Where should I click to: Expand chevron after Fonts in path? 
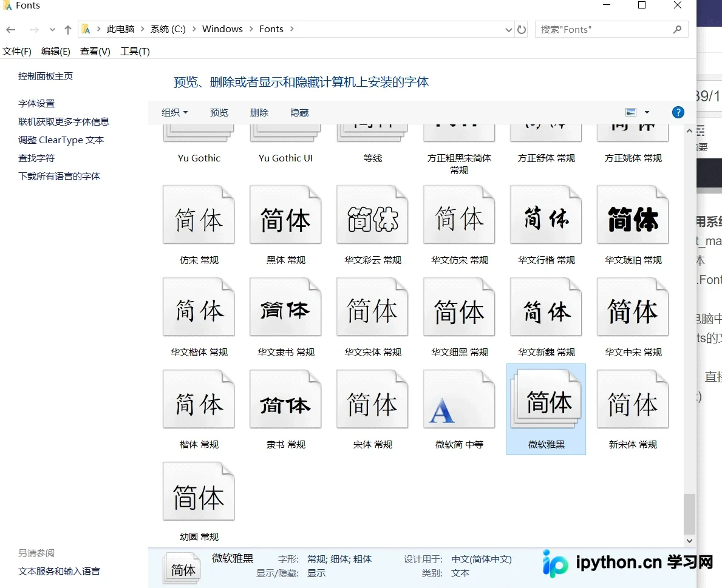tap(291, 29)
